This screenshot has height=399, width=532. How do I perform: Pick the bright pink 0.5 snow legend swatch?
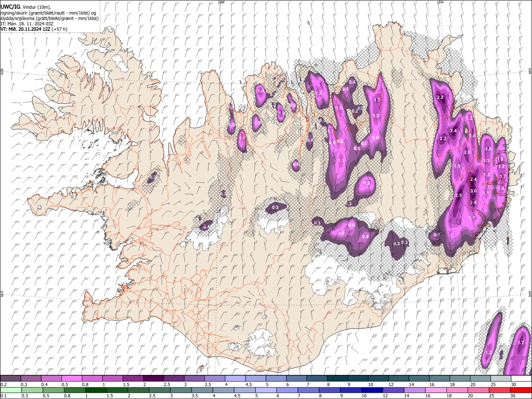71,378
